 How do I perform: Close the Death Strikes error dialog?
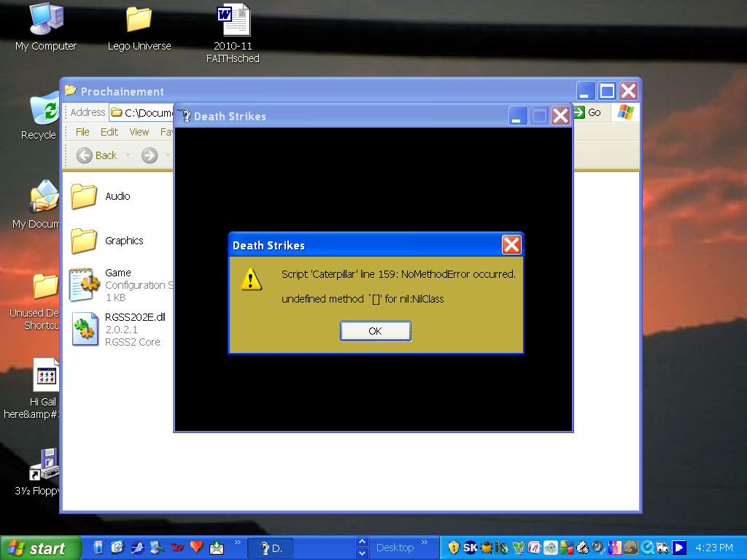[511, 245]
